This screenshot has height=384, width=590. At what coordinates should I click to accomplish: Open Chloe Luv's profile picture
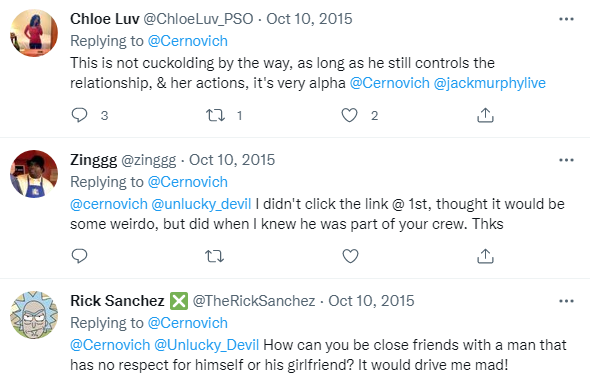[x=34, y=33]
